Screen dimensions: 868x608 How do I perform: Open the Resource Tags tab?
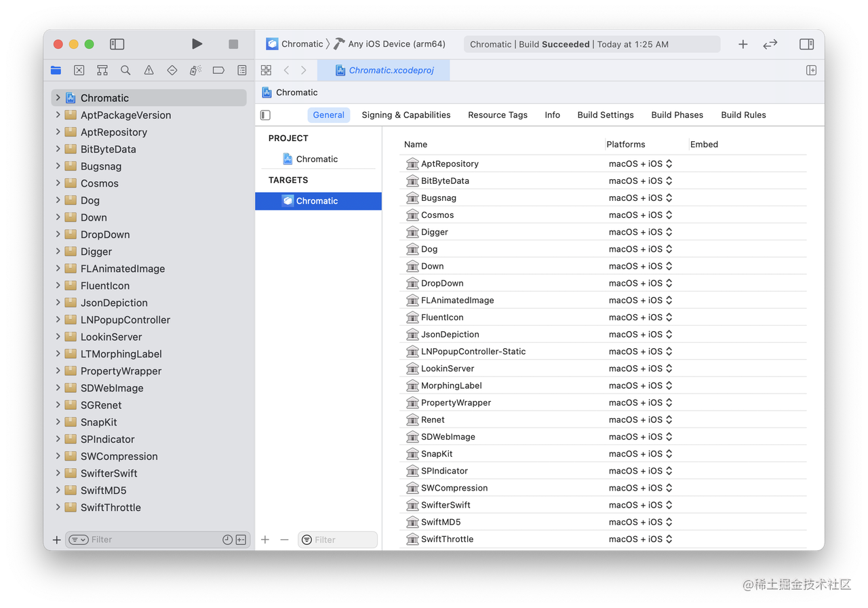[x=498, y=115]
